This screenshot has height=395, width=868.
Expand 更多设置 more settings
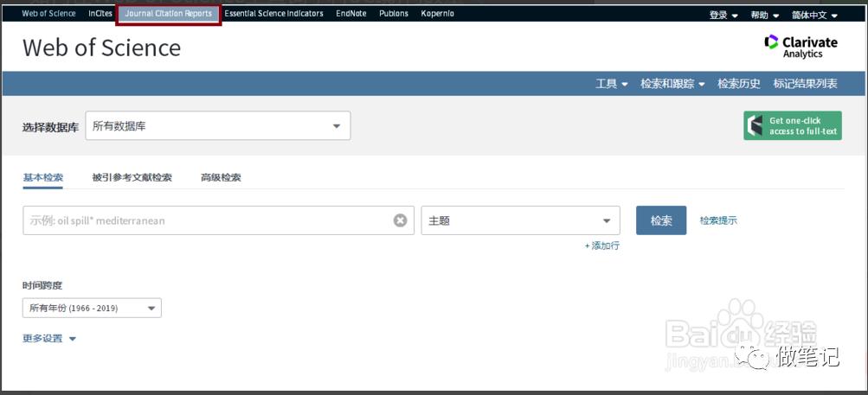point(49,339)
